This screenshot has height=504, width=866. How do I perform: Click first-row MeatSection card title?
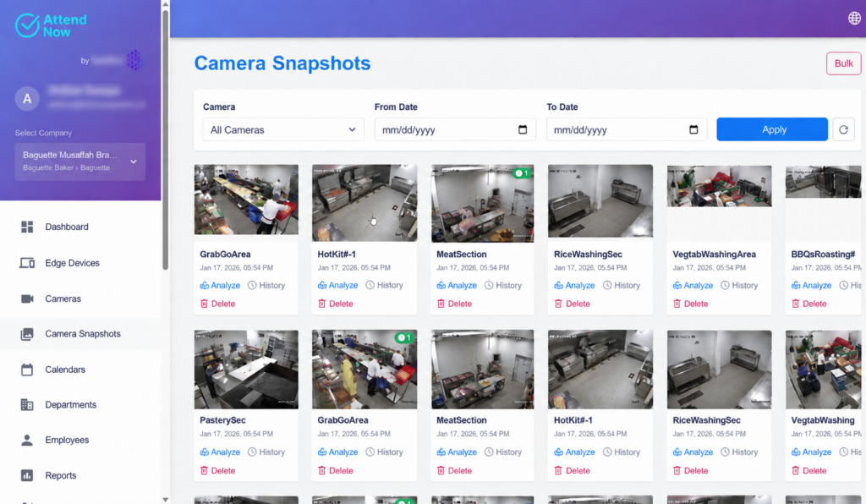tap(462, 255)
